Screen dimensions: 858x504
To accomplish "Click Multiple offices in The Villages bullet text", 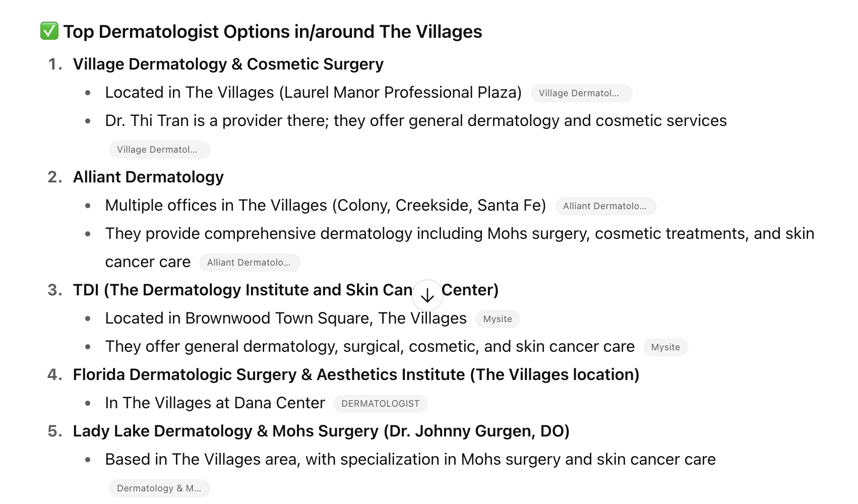I will coord(326,206).
